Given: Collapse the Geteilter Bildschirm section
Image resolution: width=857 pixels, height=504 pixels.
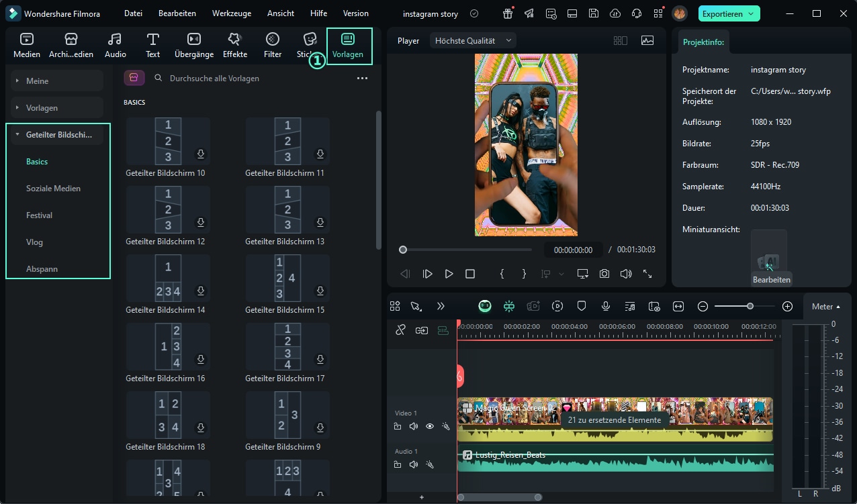Looking at the screenshot, I should [x=57, y=135].
